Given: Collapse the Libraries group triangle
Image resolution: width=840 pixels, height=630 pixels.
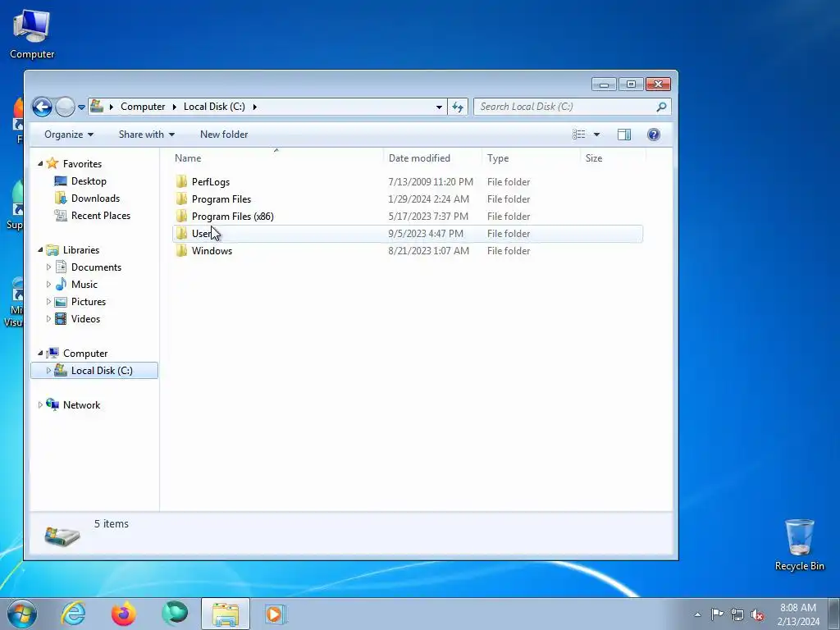Looking at the screenshot, I should (40, 250).
